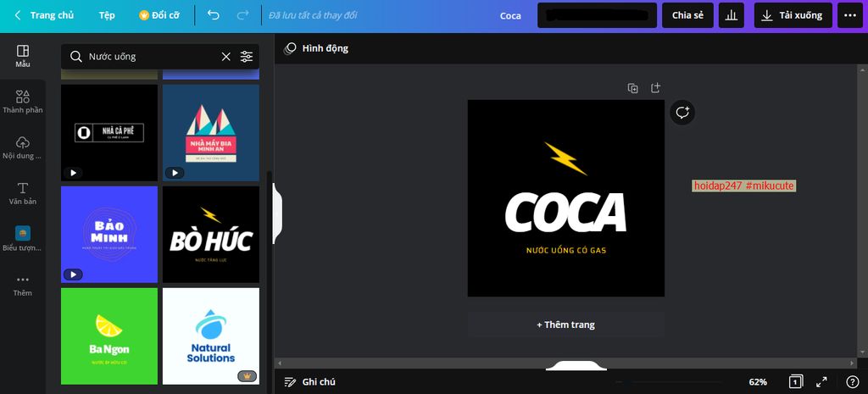Click the canvas left-arrow scroll button
The image size is (868, 394).
280,363
